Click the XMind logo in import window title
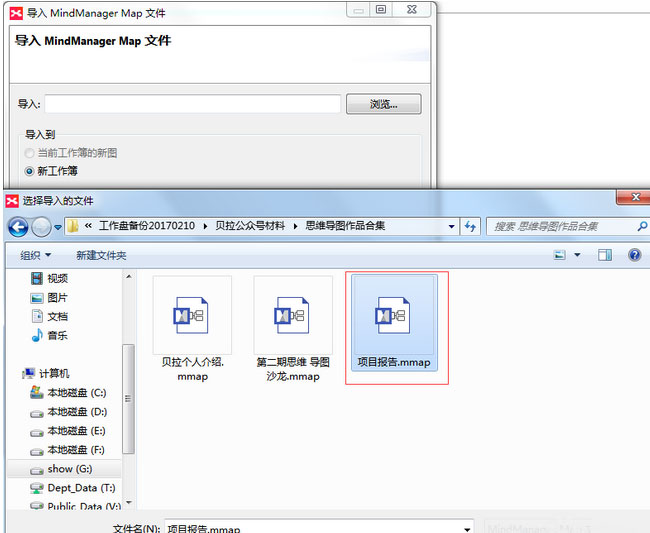650x533 pixels. [16, 13]
